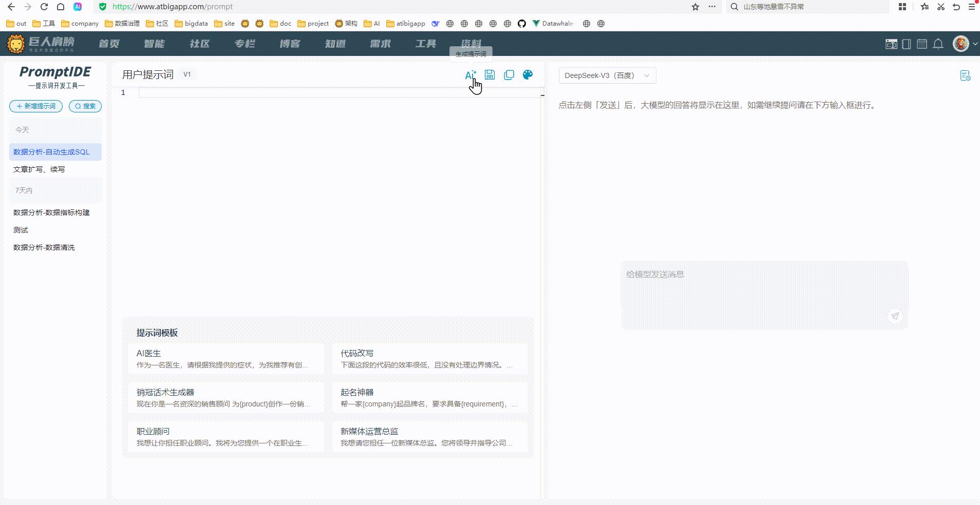The height and width of the screenshot is (505, 980).
Task: Click the 搜索 button in the sidebar
Action: coord(85,106)
